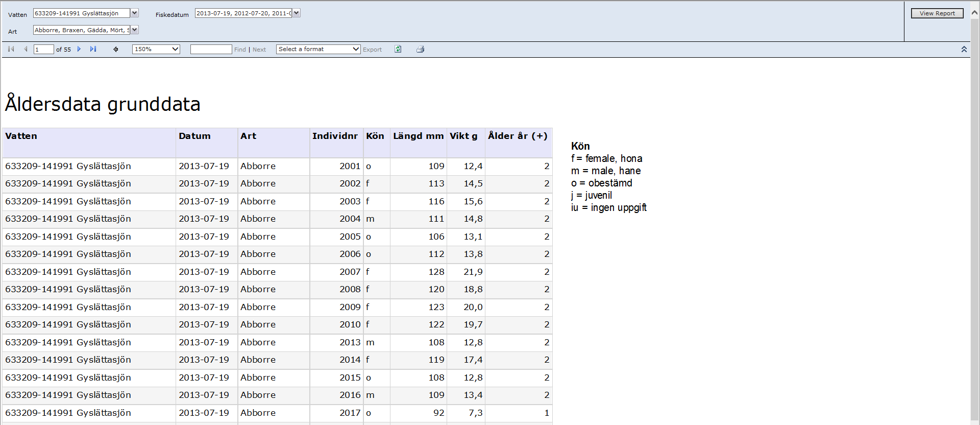Click the Export link
980x425 pixels.
point(372,50)
